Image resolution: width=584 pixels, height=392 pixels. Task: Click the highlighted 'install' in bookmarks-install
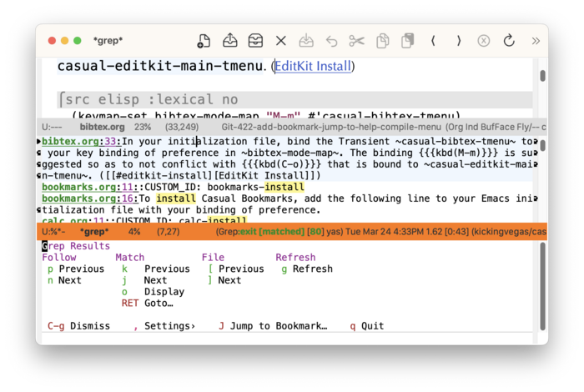pyautogui.click(x=284, y=187)
